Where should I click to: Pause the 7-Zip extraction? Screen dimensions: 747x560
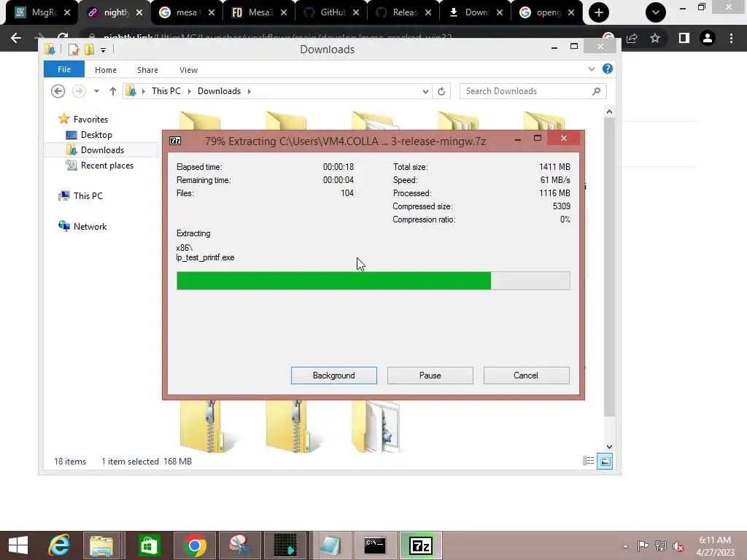tap(430, 376)
